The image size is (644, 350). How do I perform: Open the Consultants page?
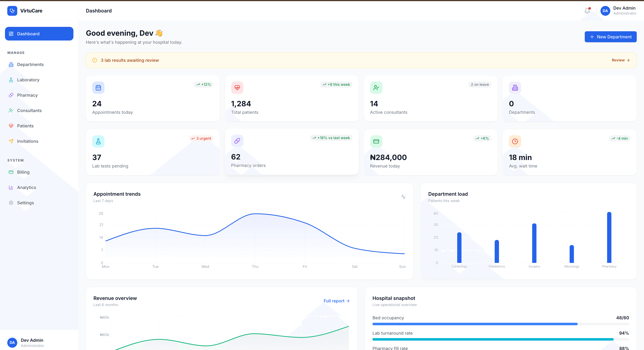point(39,110)
